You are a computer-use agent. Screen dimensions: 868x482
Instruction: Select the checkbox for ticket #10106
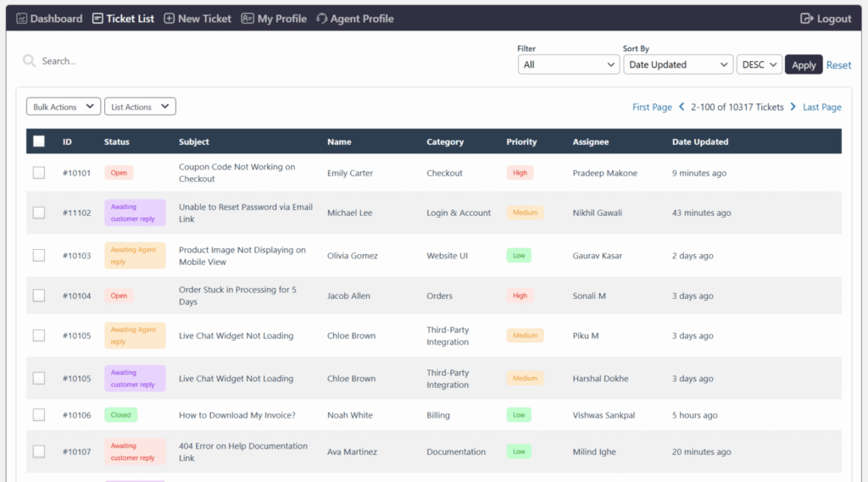point(39,415)
